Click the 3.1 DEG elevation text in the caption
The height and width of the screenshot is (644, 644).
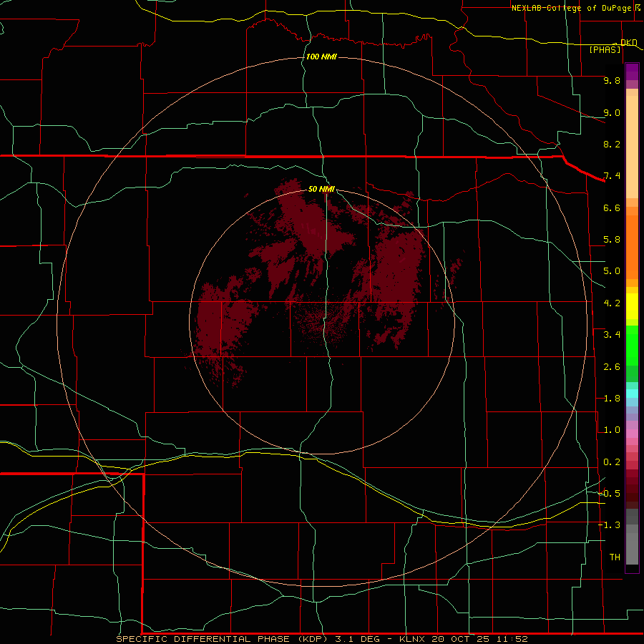(x=358, y=639)
